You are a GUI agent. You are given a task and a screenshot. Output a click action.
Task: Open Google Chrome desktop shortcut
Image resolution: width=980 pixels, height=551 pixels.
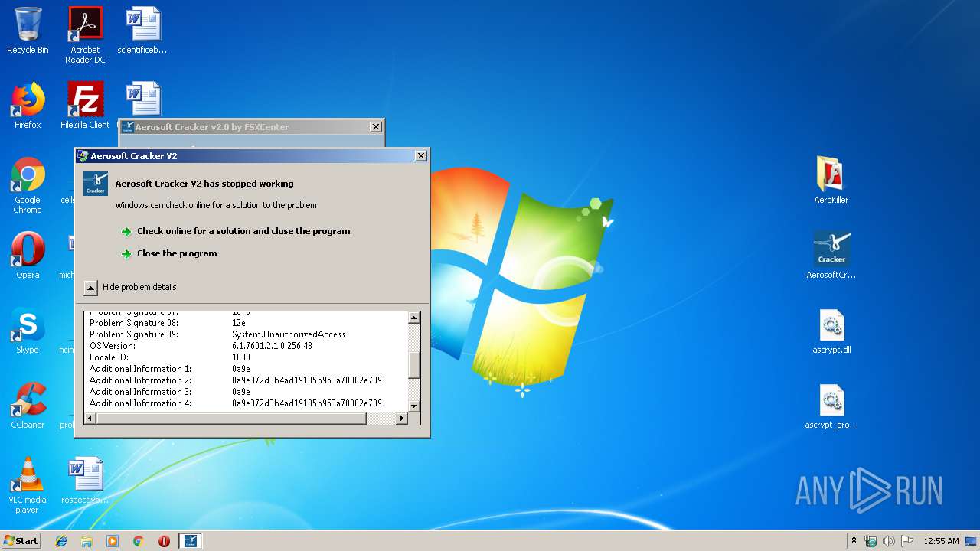click(28, 185)
